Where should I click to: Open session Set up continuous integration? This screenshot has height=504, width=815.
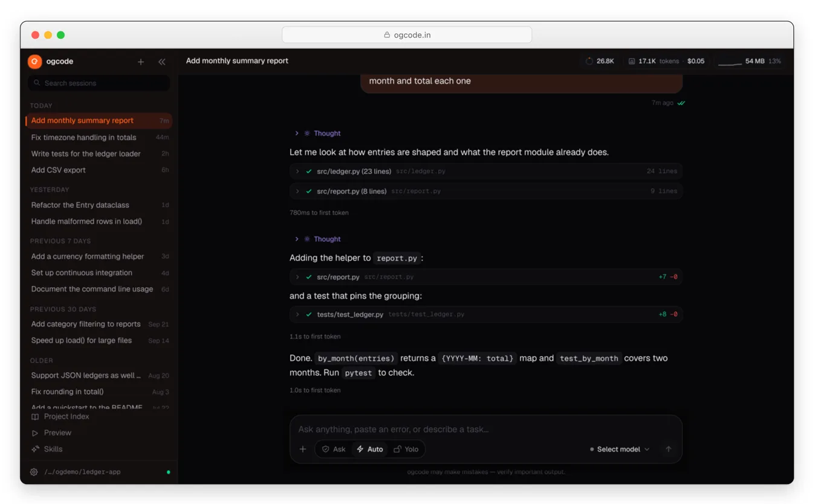pos(99,273)
